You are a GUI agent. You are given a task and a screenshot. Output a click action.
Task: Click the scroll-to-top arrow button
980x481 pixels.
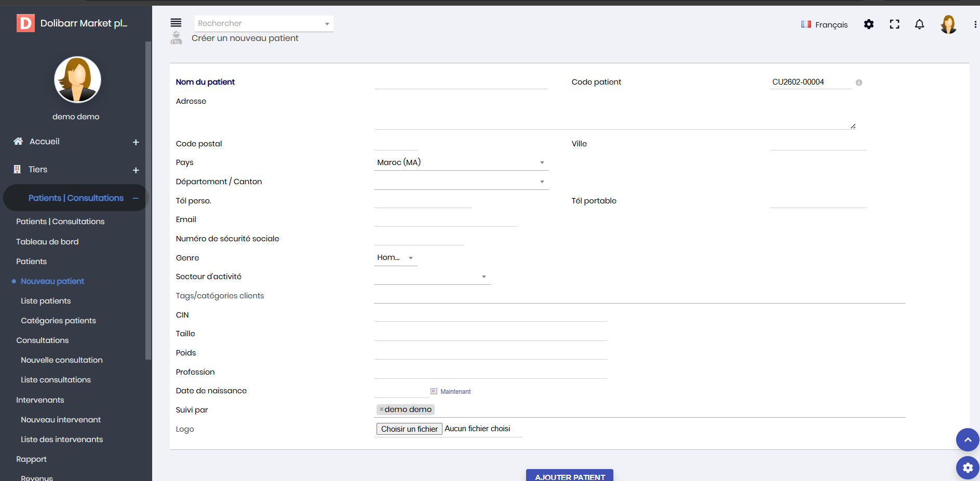coord(968,440)
